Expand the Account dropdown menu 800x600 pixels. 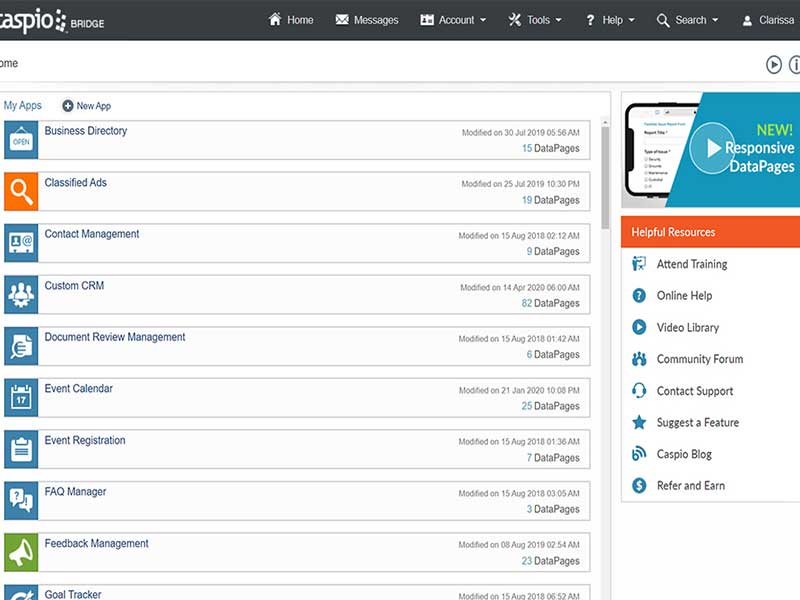pos(453,20)
